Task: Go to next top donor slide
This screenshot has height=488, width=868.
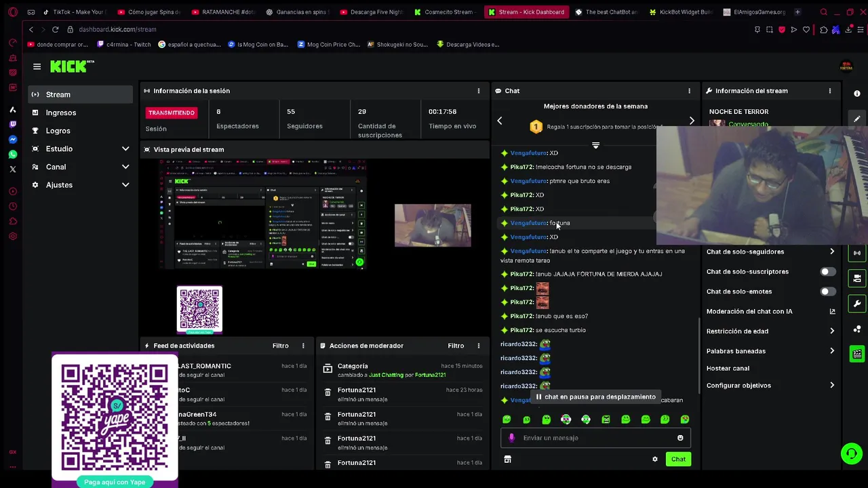Action: (692, 121)
